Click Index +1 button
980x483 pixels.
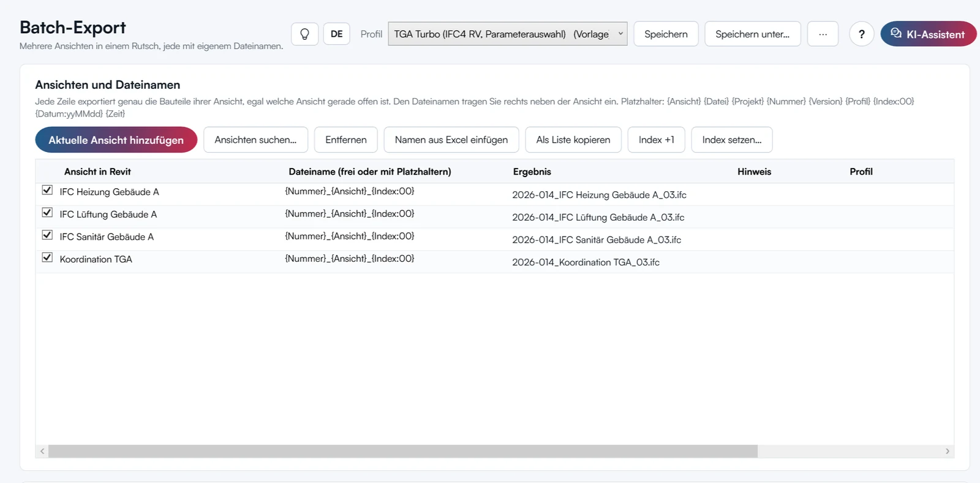(x=656, y=140)
